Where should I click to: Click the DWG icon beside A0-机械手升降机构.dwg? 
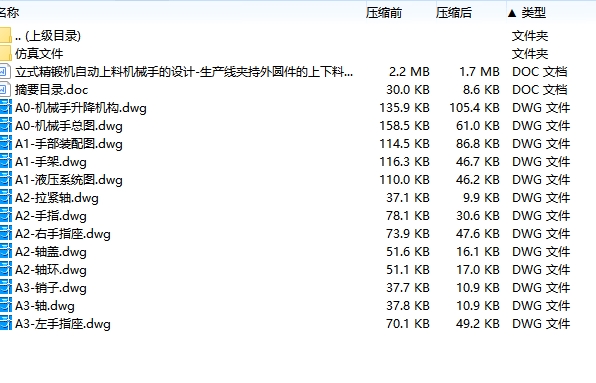point(6,108)
